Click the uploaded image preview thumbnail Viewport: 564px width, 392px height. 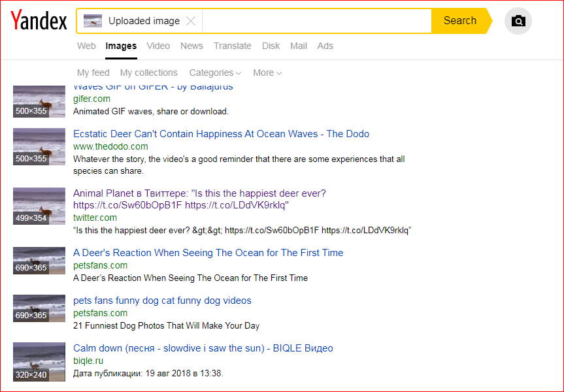coord(92,21)
